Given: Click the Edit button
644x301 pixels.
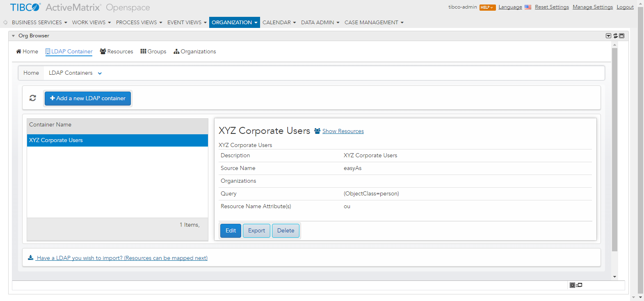Looking at the screenshot, I should 231,231.
